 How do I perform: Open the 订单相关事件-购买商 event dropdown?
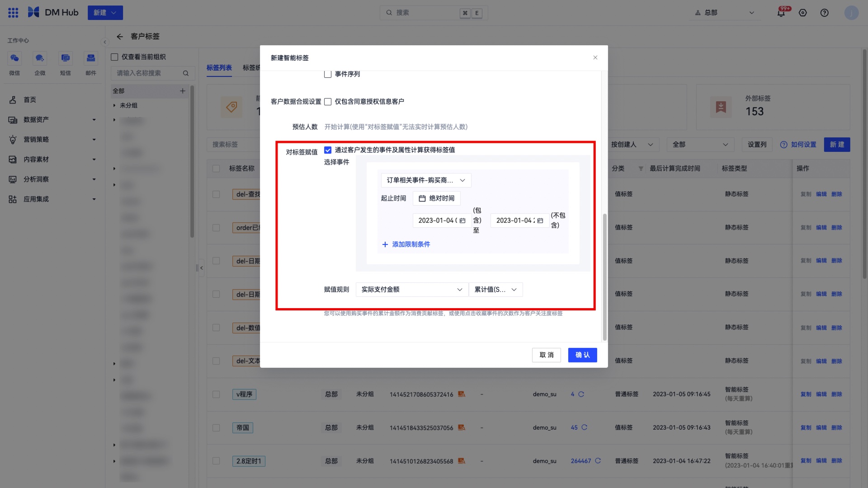[x=426, y=180]
